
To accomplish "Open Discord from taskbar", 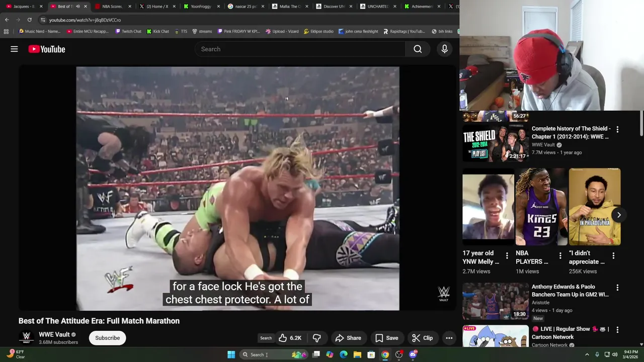I will click(413, 354).
